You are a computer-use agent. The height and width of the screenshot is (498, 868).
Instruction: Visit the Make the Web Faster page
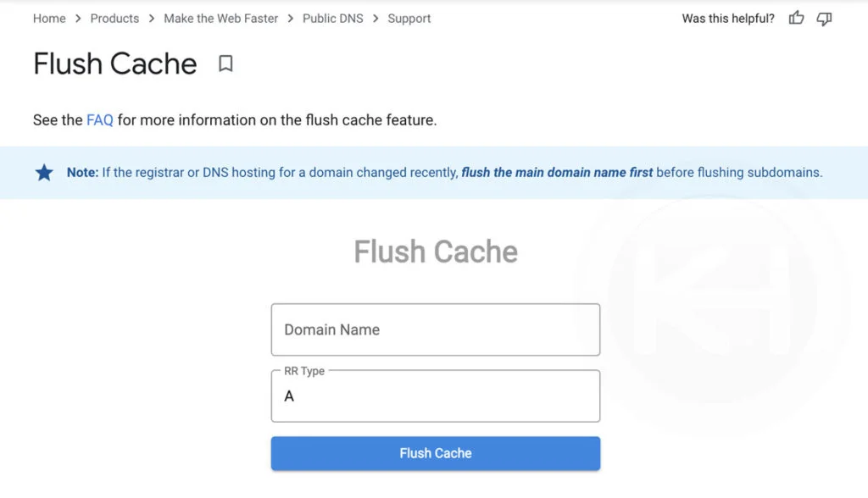pos(220,18)
